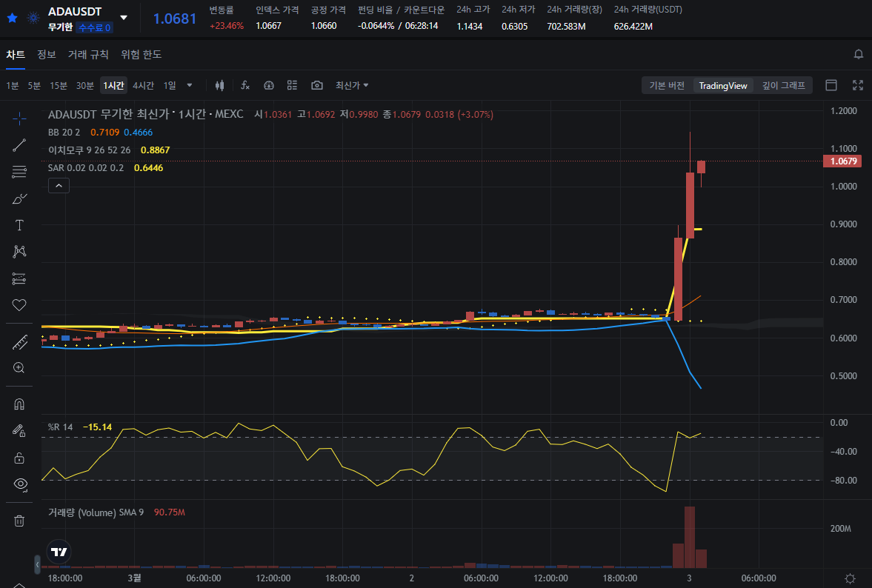This screenshot has width=872, height=588.
Task: Click current price label 1.0679
Action: point(843,161)
